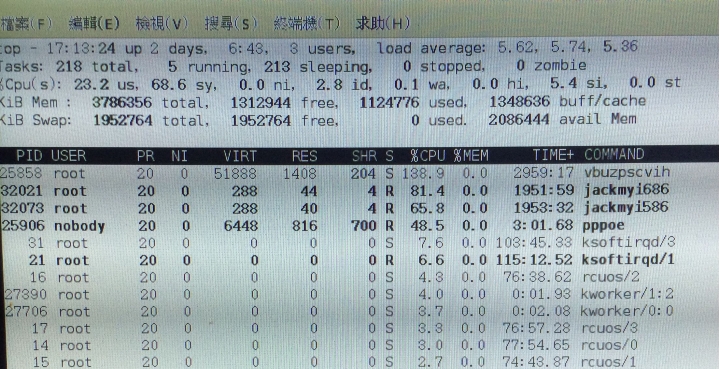The height and width of the screenshot is (369, 720).
Task: Select the rcuos/3 command
Action: (610, 328)
